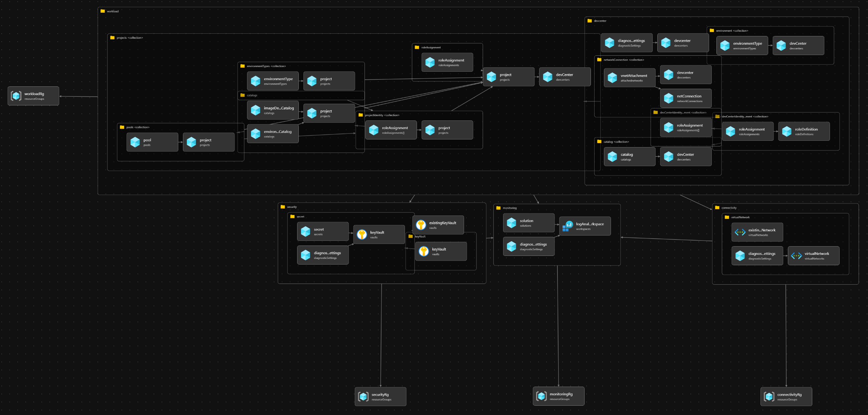Click key icon of keyVault in keyVault folder
Screen dimensions: 868x415
pyautogui.click(x=424, y=251)
